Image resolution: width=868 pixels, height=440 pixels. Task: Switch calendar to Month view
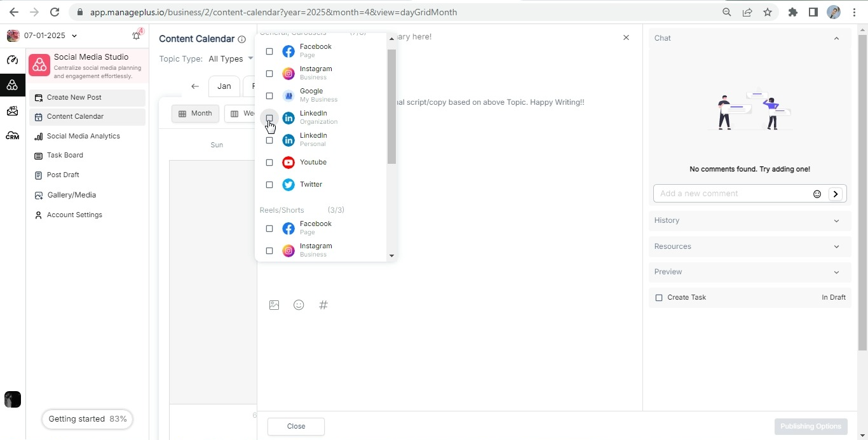(195, 114)
